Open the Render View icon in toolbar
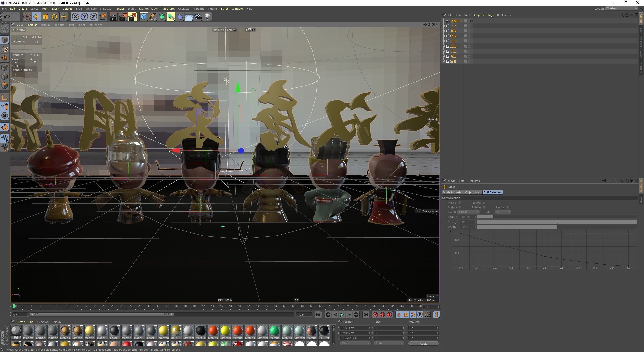Viewport: 644px width, 352px height. tap(114, 17)
